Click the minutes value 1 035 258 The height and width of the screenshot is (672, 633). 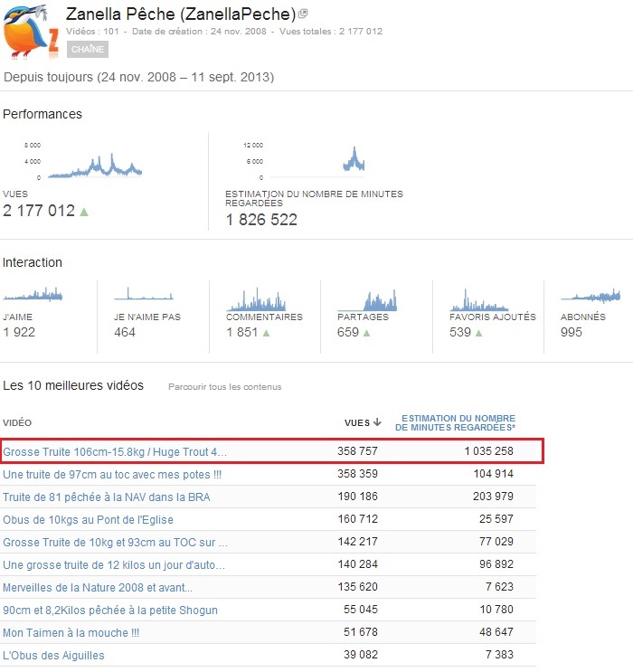point(489,451)
